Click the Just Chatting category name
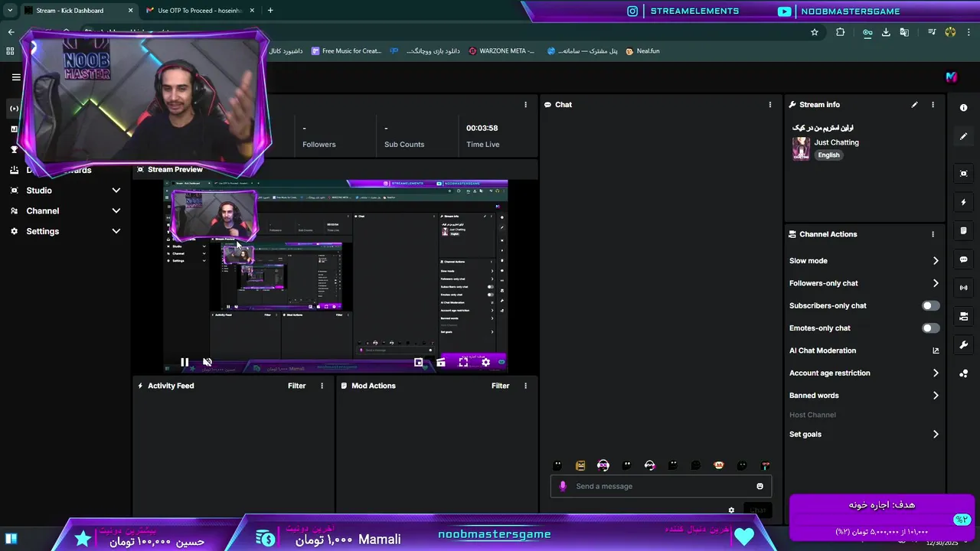980x551 pixels. 836,142
